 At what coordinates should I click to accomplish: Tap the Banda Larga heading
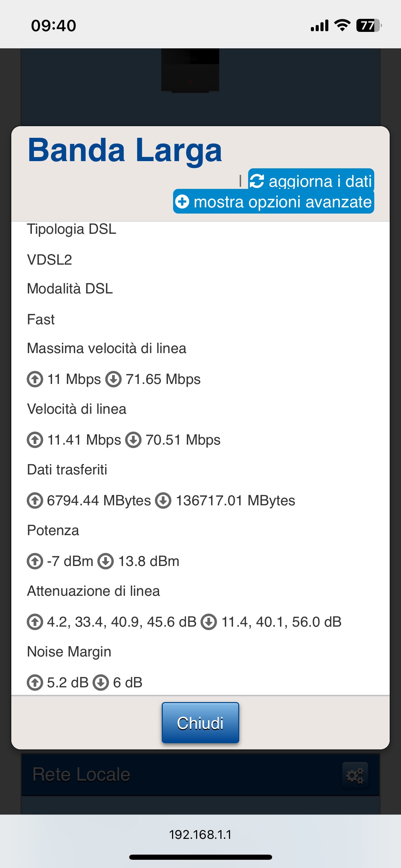pyautogui.click(x=125, y=150)
